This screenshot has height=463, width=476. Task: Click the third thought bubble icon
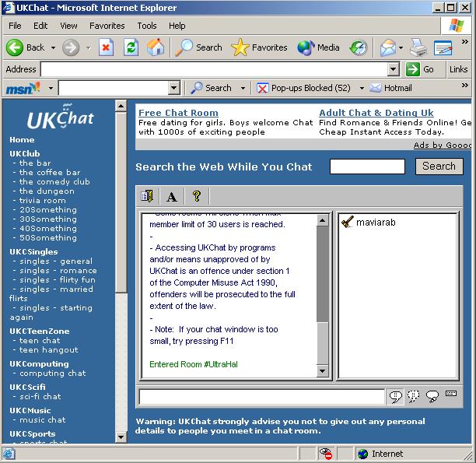tap(432, 396)
